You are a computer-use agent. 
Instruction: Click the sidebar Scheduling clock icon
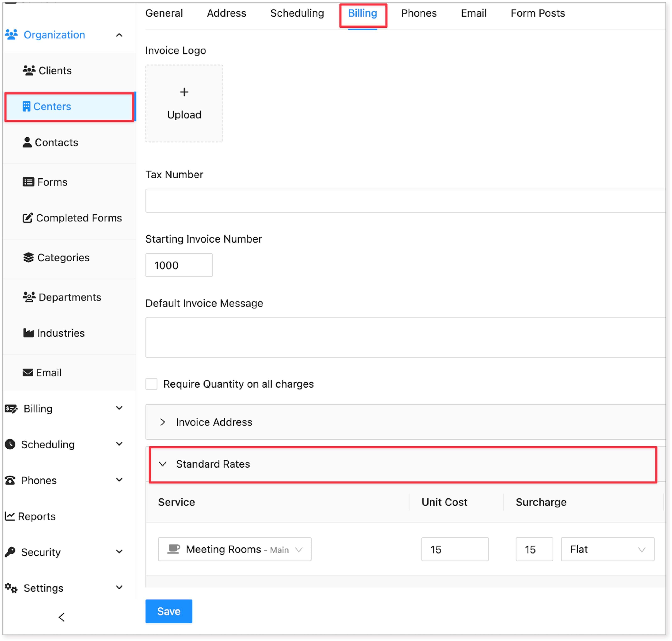coord(10,444)
